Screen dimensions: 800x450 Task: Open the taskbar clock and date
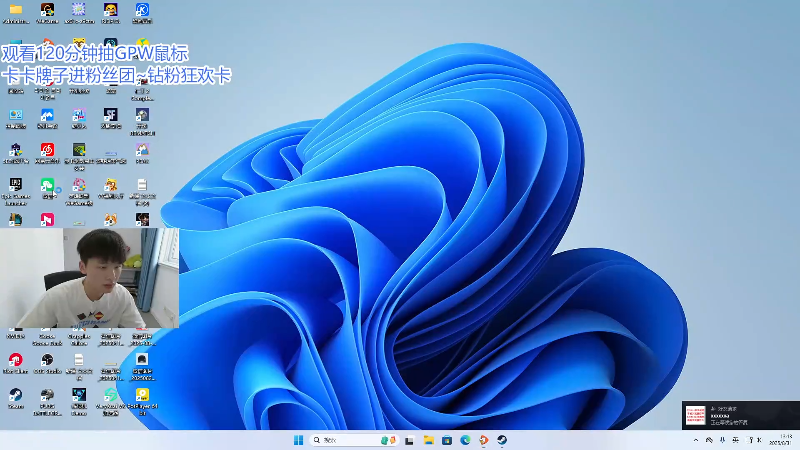pyautogui.click(x=780, y=440)
